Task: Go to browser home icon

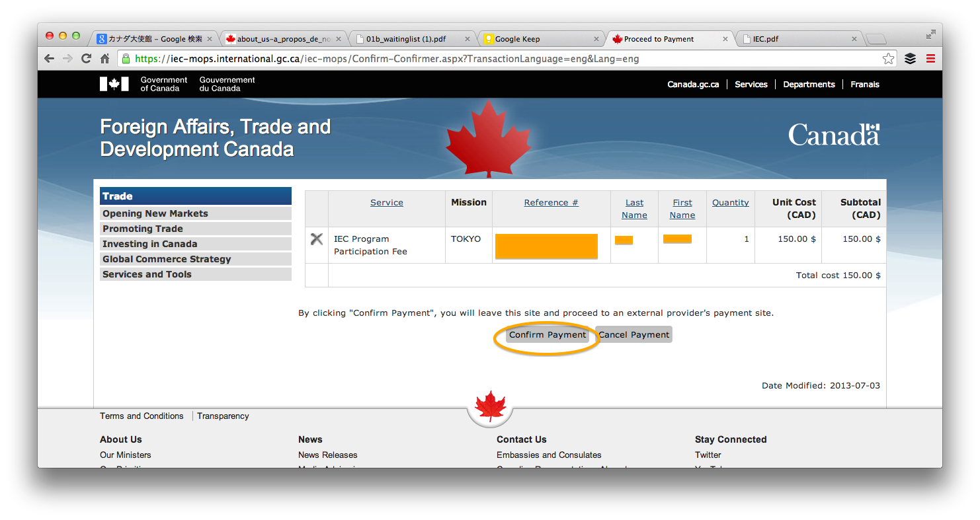Action: pos(104,59)
